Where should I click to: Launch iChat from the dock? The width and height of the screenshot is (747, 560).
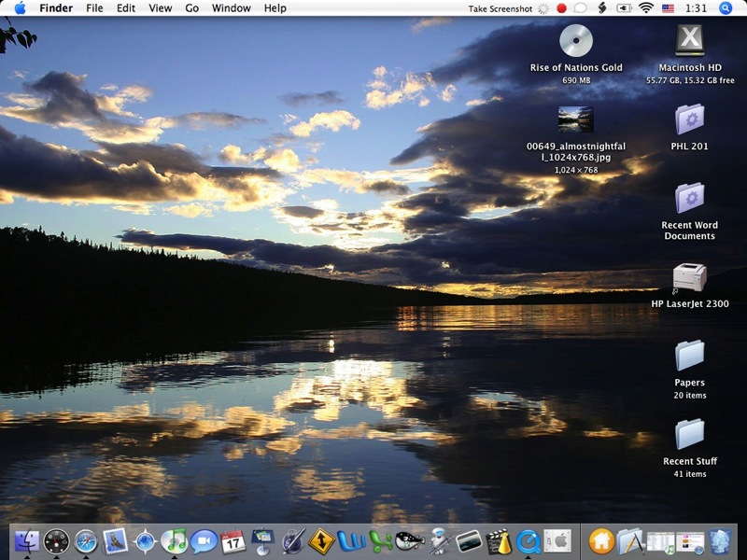(x=204, y=540)
